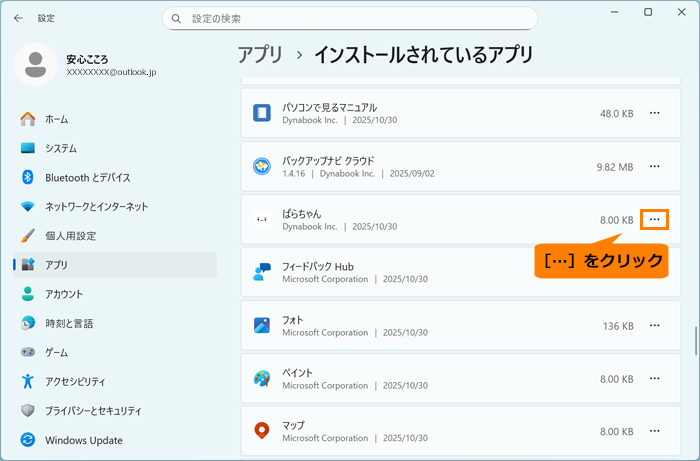Open more options for バックアップナビ クラウド
This screenshot has width=700, height=461.
(x=654, y=166)
